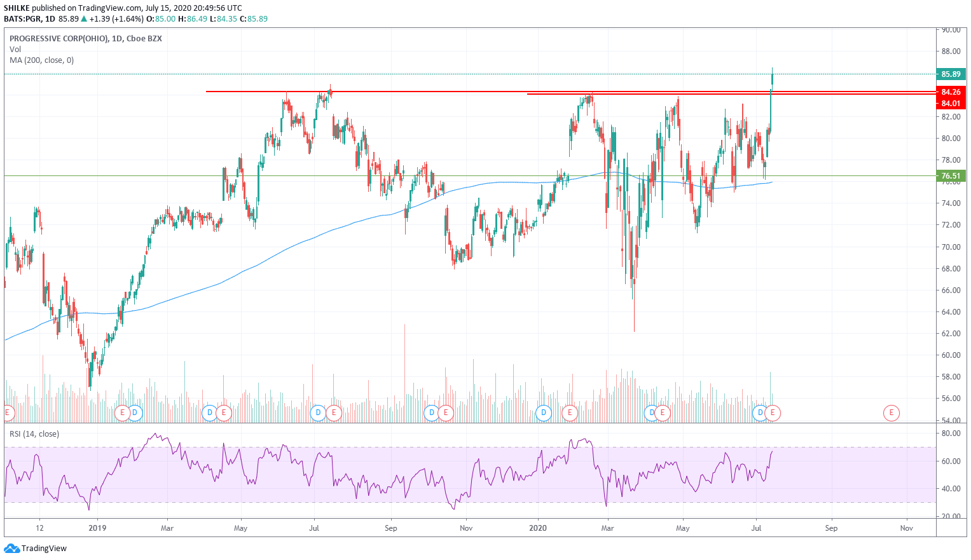Select the MA (200, close, 0) indicator label
971x560 pixels.
(41, 60)
